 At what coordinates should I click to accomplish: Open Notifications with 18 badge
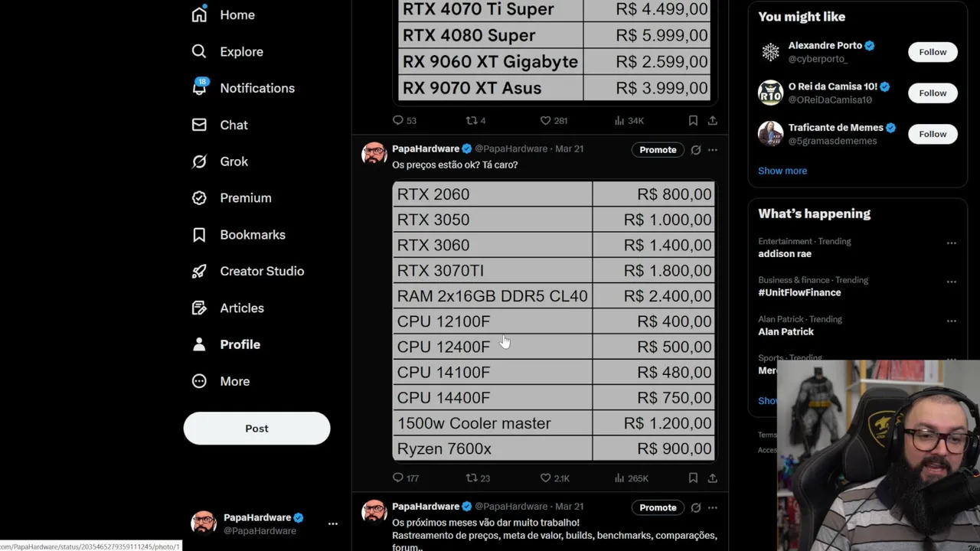(x=243, y=88)
